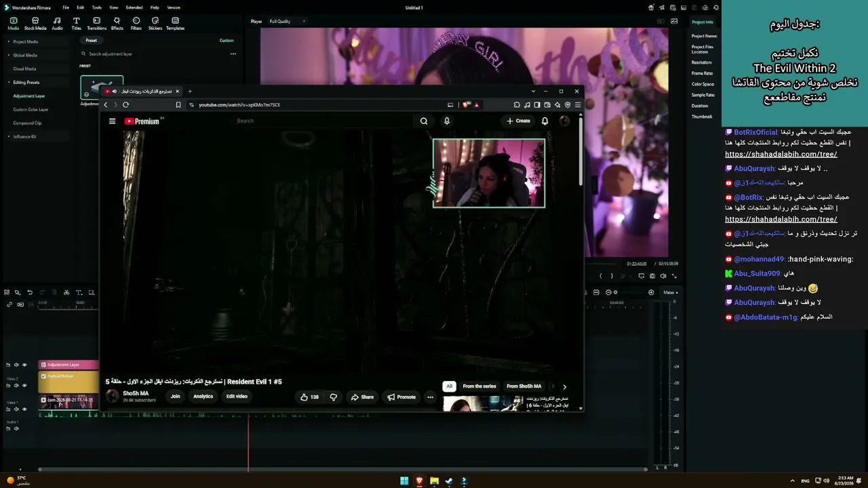Open the File menu in Filmora
The width and height of the screenshot is (868, 488).
(x=66, y=7)
